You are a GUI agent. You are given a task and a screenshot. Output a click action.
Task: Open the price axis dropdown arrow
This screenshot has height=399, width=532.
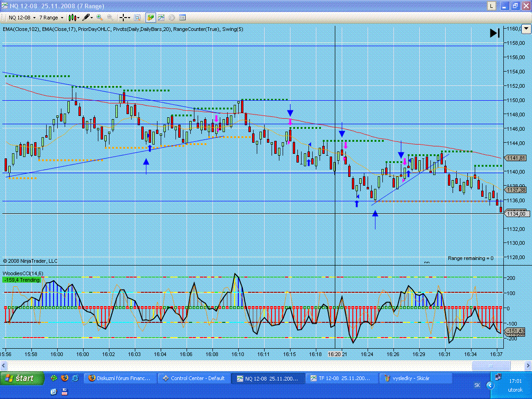point(526,29)
